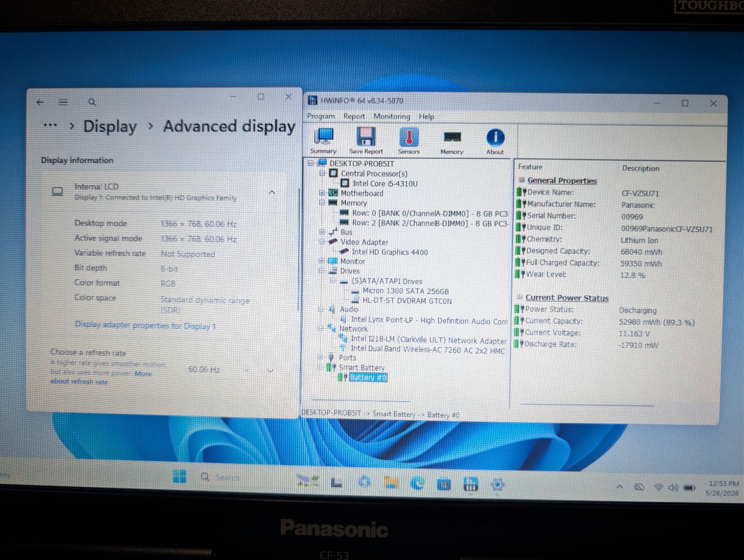Select Row: 0 BANK 0 memory module
The height and width of the screenshot is (560, 744).
(430, 213)
